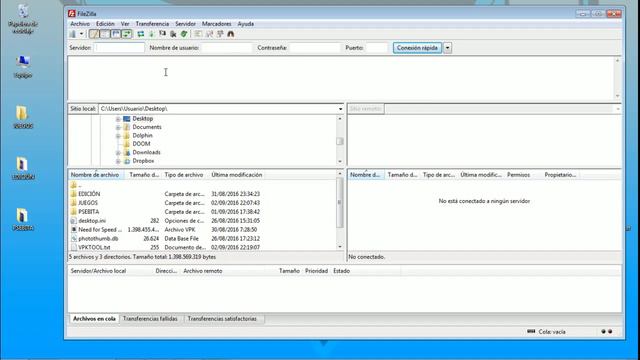Open the Ayuda menu
640x360 pixels.
tap(246, 24)
